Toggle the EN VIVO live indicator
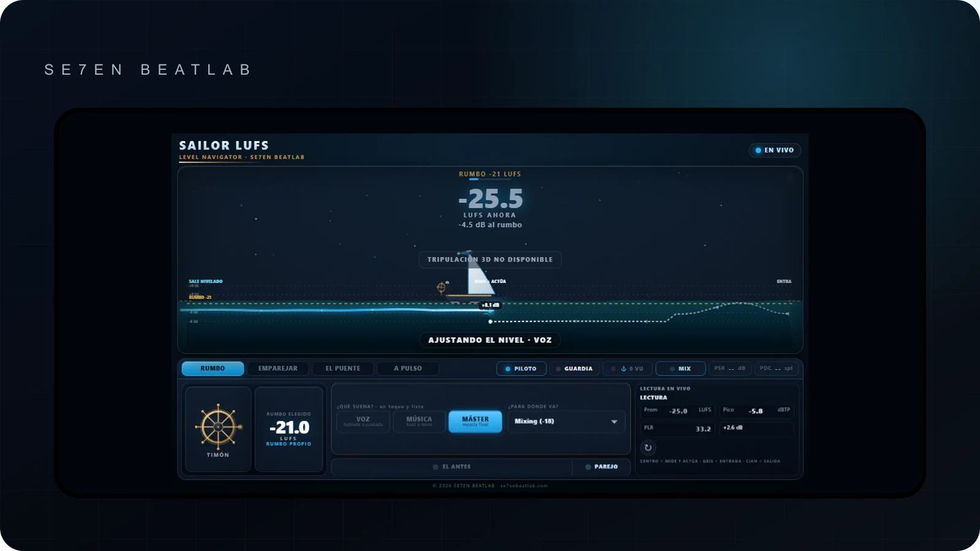The image size is (980, 551). [775, 150]
